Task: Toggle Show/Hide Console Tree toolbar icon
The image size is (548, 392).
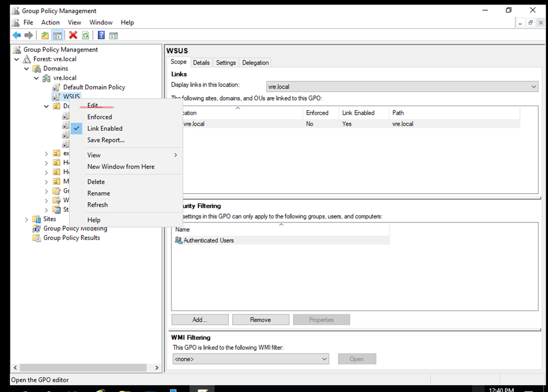Action: tap(57, 35)
